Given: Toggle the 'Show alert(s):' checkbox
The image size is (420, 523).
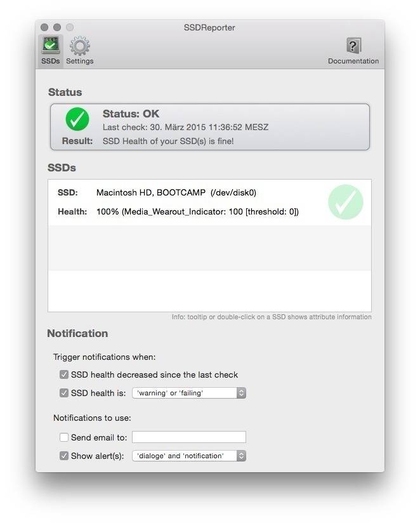Looking at the screenshot, I should point(64,456).
